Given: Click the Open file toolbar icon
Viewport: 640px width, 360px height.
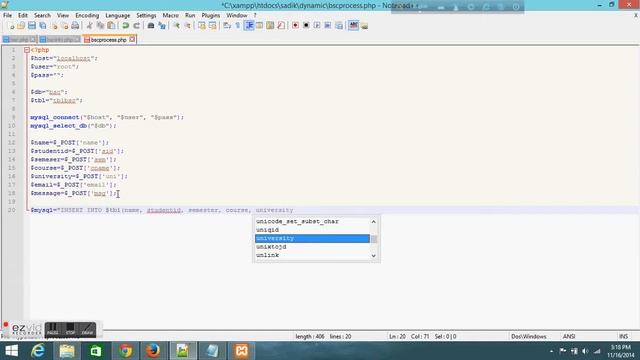Looking at the screenshot, I should coord(21,26).
